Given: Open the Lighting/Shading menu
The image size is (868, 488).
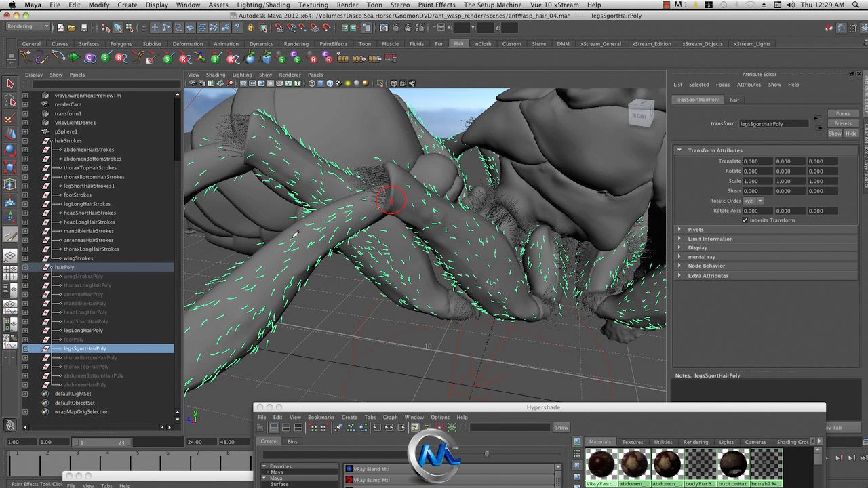Looking at the screenshot, I should pyautogui.click(x=263, y=5).
